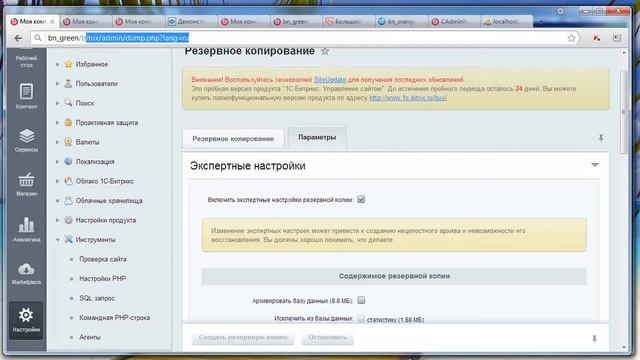Expand the Валюты tree node
Image resolution: width=640 pixels, height=360 pixels.
[x=58, y=142]
